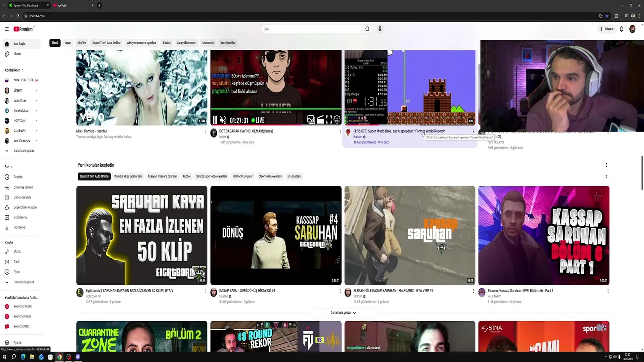This screenshot has width=644, height=362.
Task: Open options menu of Yeni konular keşfedin section
Action: click(606, 165)
